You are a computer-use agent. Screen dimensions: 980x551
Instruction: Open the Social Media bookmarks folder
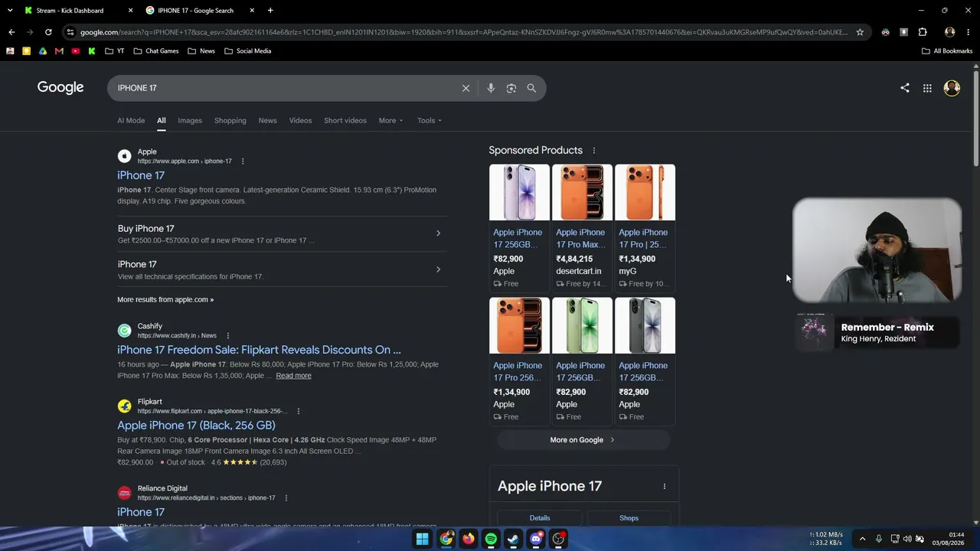pos(247,51)
